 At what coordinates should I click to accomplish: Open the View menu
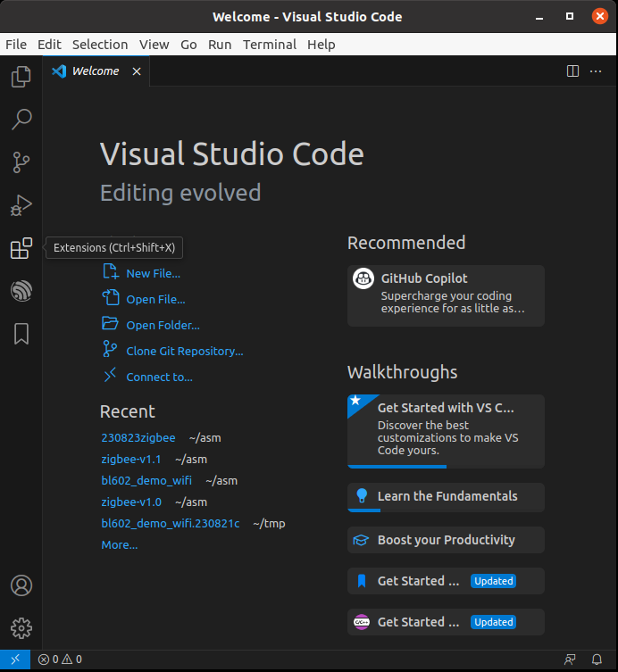pos(154,45)
